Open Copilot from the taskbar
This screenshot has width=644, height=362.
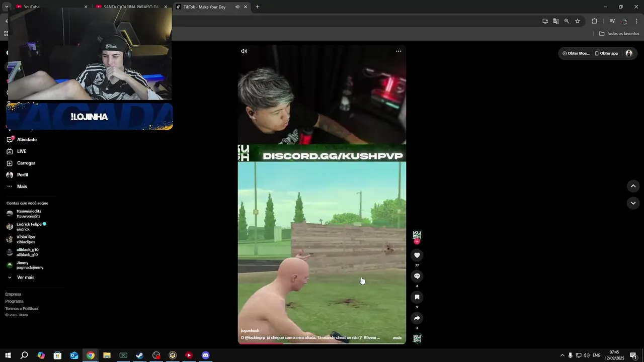[41, 355]
